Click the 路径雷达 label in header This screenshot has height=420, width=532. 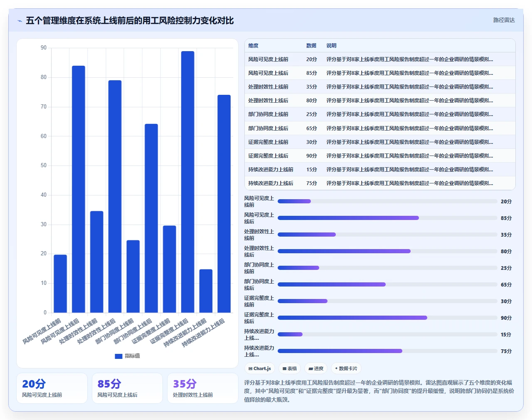[504, 20]
